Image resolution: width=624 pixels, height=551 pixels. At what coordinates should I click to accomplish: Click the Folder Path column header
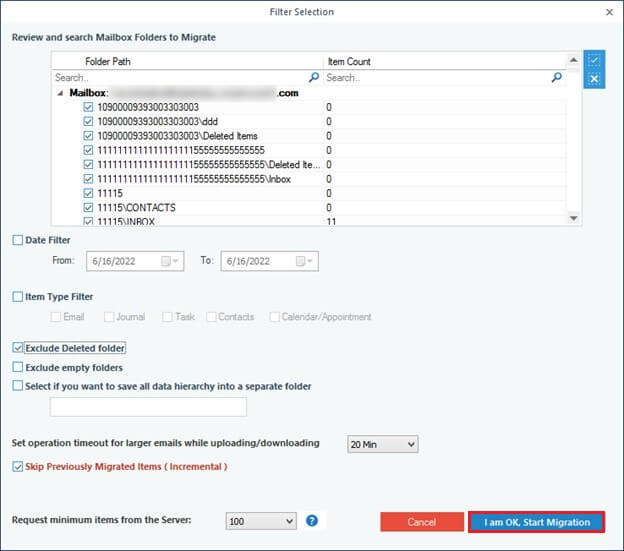187,61
